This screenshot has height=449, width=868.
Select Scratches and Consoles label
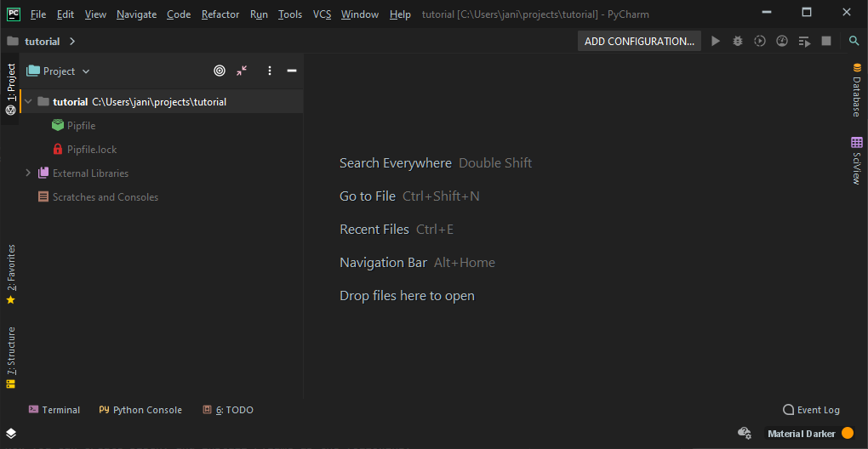pyautogui.click(x=106, y=196)
